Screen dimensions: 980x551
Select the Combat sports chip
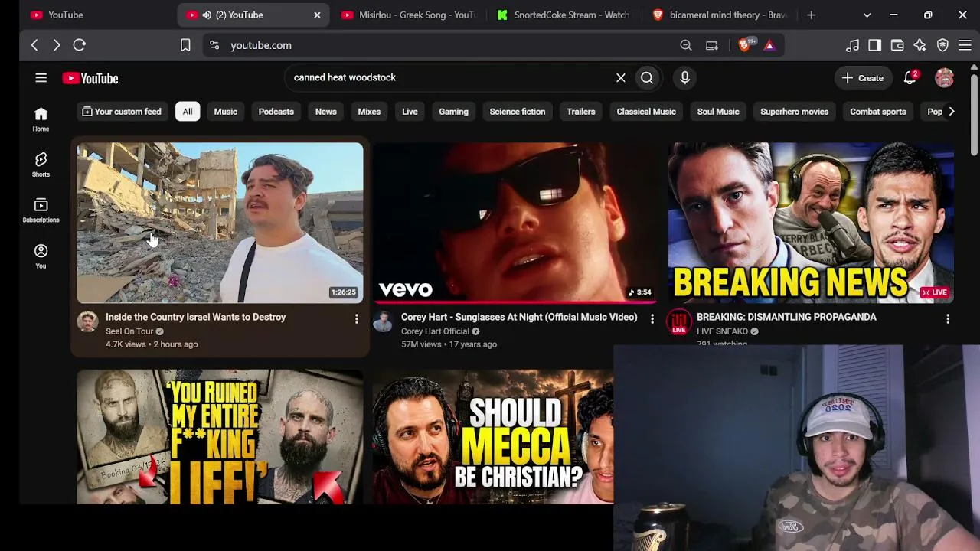[x=878, y=112]
